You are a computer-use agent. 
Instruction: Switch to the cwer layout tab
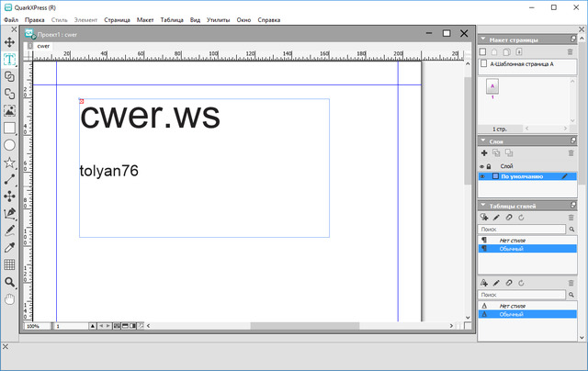coord(43,46)
